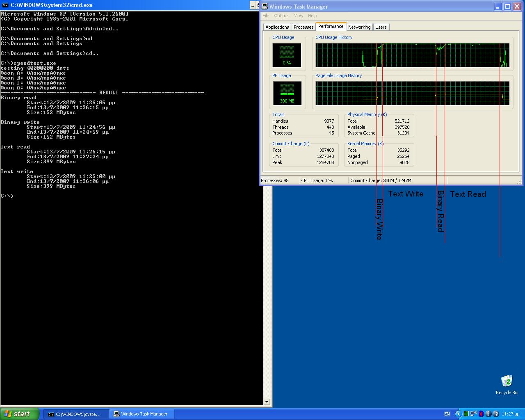Maximize the Windows Task Manager window
525x420 pixels.
click(x=507, y=6)
